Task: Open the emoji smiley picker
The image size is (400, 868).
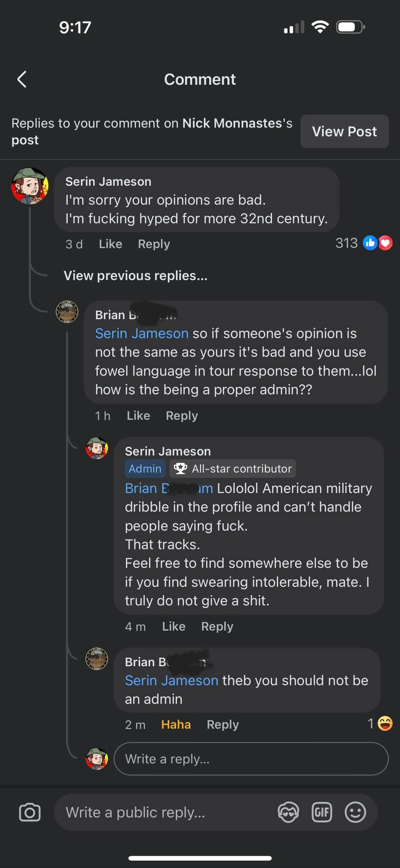Action: tap(355, 812)
